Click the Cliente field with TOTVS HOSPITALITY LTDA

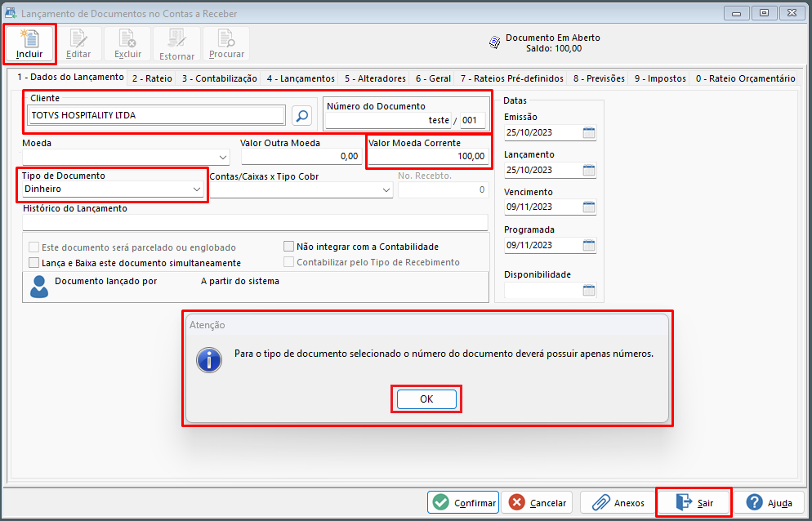tap(156, 115)
